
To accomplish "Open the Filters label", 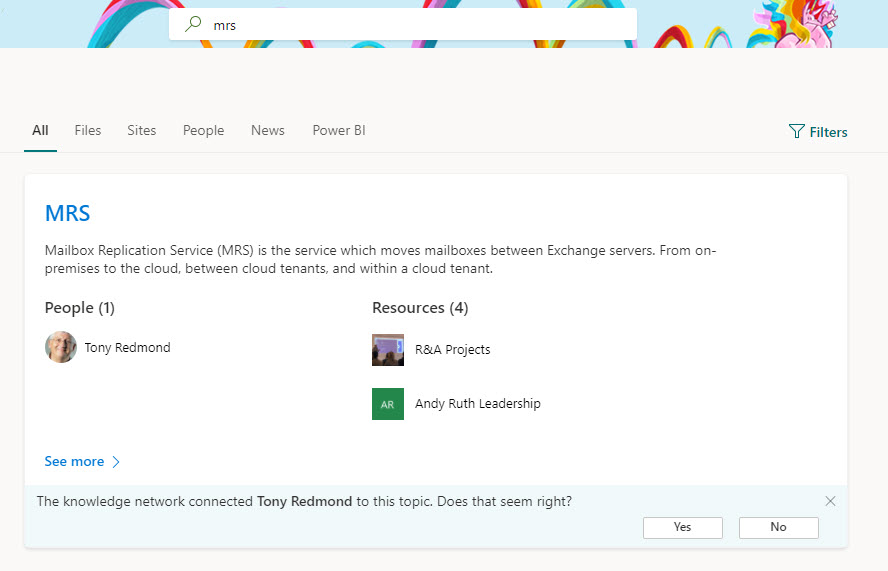I will (829, 132).
